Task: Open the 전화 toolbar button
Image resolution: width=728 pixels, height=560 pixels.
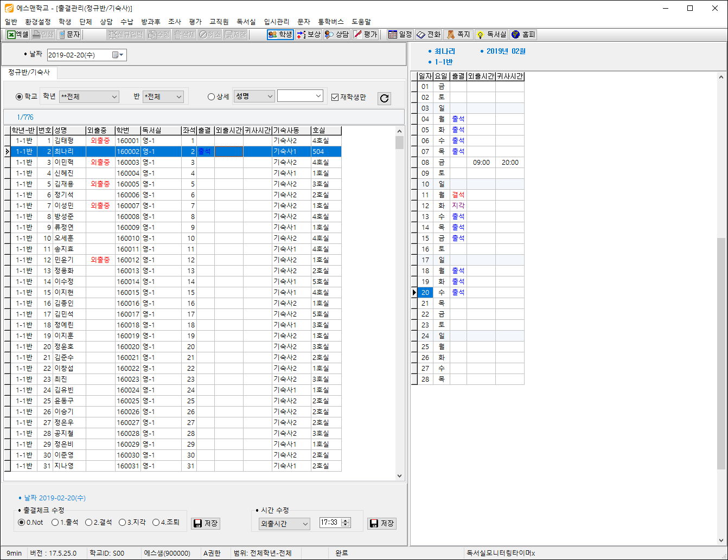Action: [429, 35]
